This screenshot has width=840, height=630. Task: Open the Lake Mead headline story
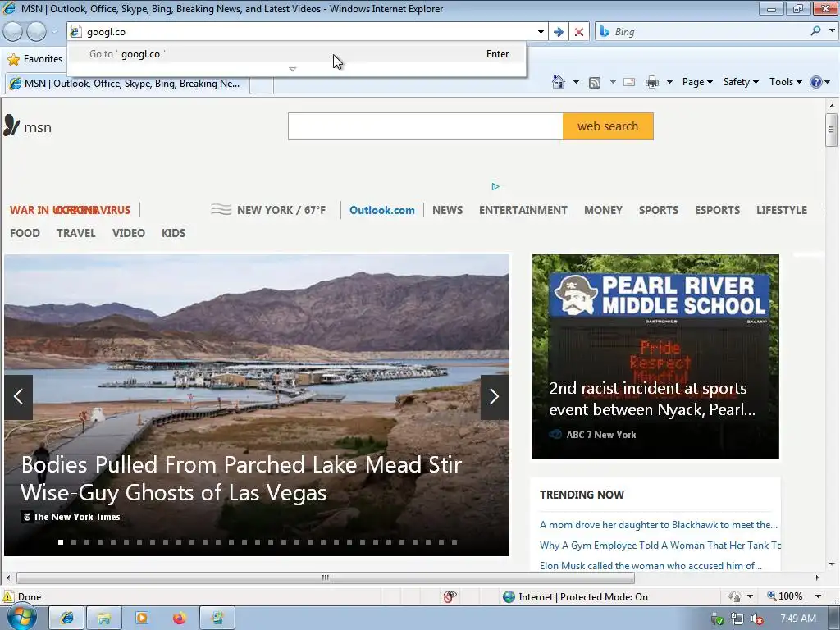point(241,478)
